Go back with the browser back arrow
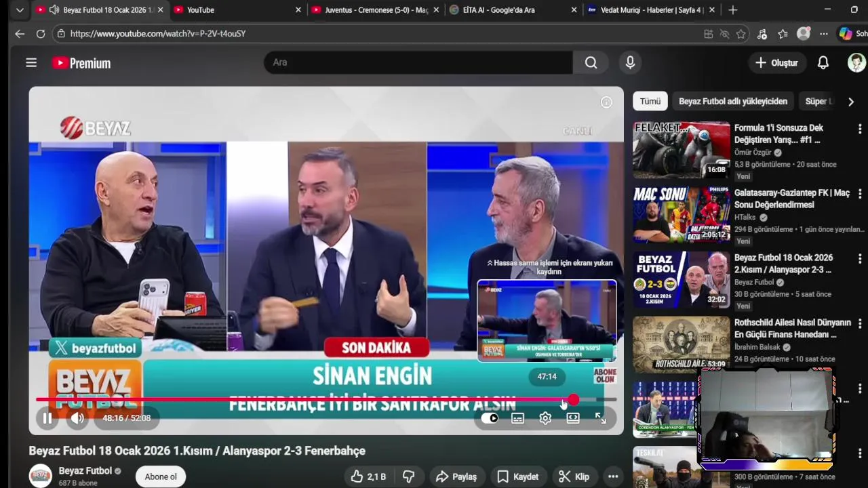The width and height of the screenshot is (868, 488). (x=20, y=33)
